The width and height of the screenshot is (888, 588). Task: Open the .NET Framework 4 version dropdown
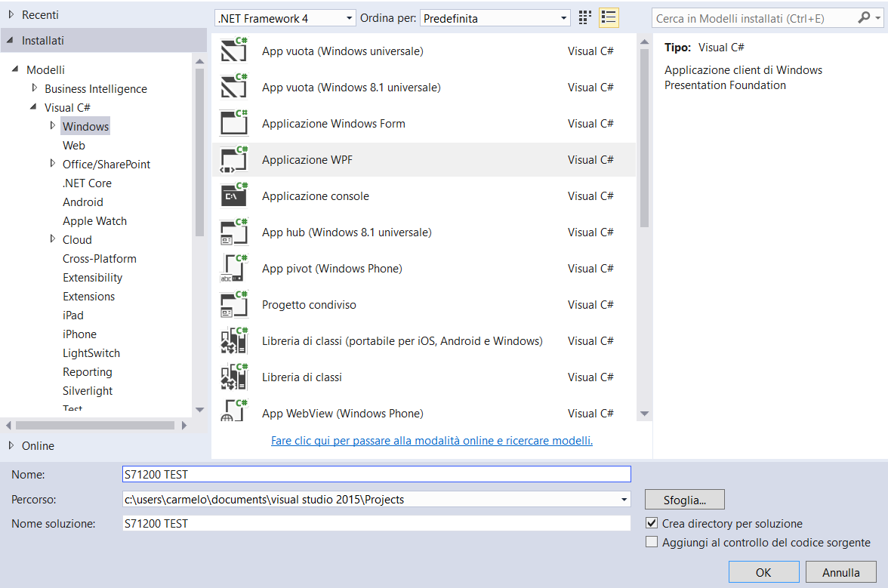(x=285, y=18)
